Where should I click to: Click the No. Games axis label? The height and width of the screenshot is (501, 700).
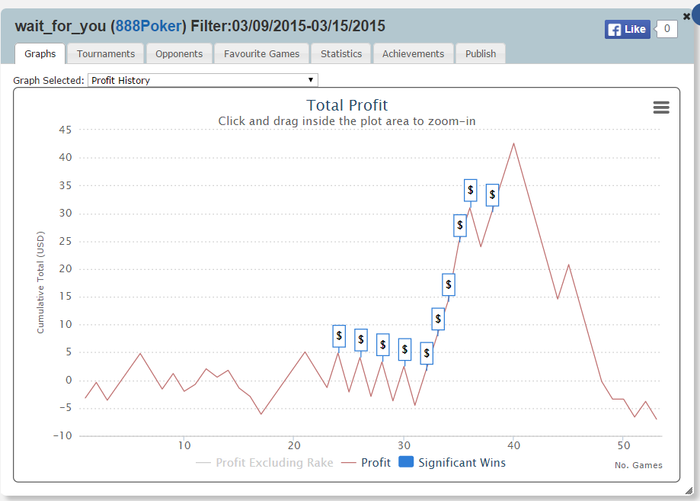click(x=638, y=465)
